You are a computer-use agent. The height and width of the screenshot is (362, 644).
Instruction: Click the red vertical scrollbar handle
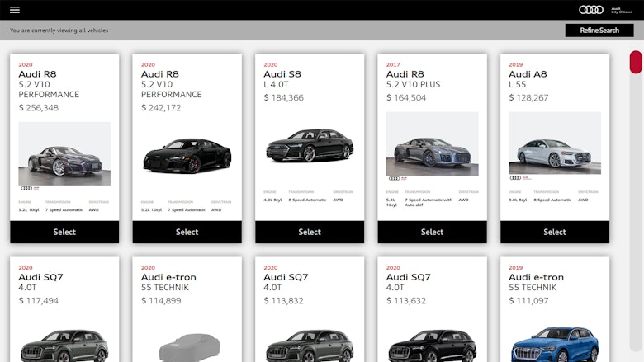coord(635,63)
